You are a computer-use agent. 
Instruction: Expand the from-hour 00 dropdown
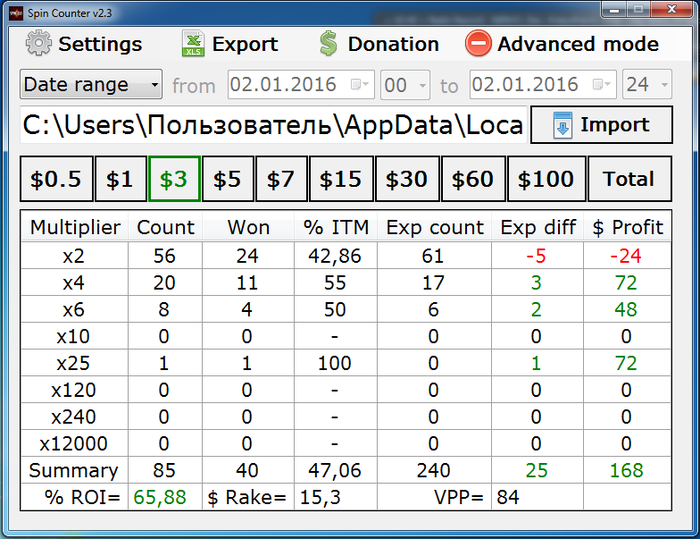(405, 84)
